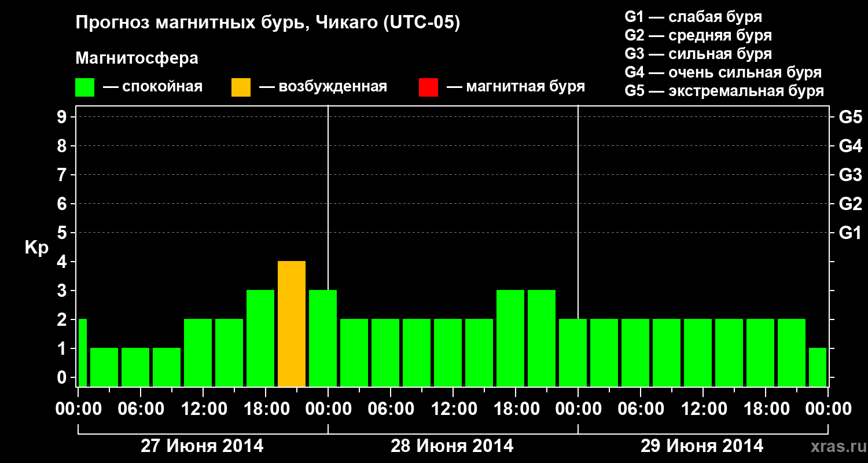This screenshot has width=868, height=463.
Task: Click the '12:00' time label above 28 Июня
Action: (453, 409)
